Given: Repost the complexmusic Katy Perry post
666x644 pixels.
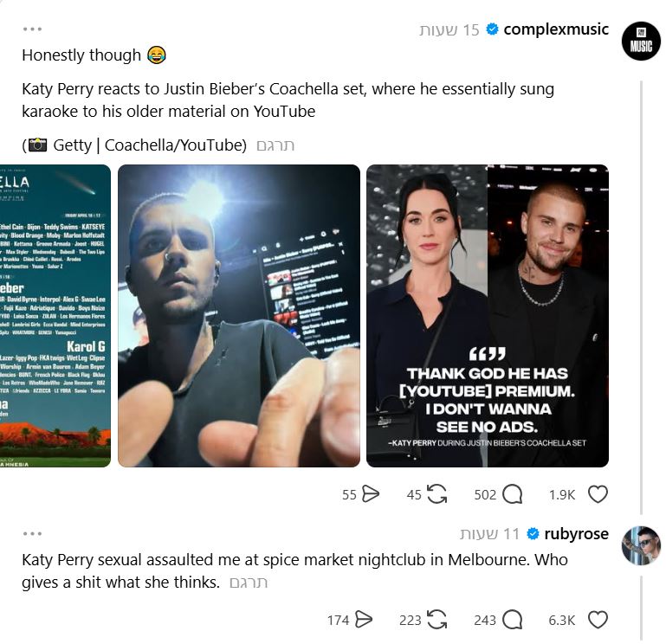Looking at the screenshot, I should point(436,494).
